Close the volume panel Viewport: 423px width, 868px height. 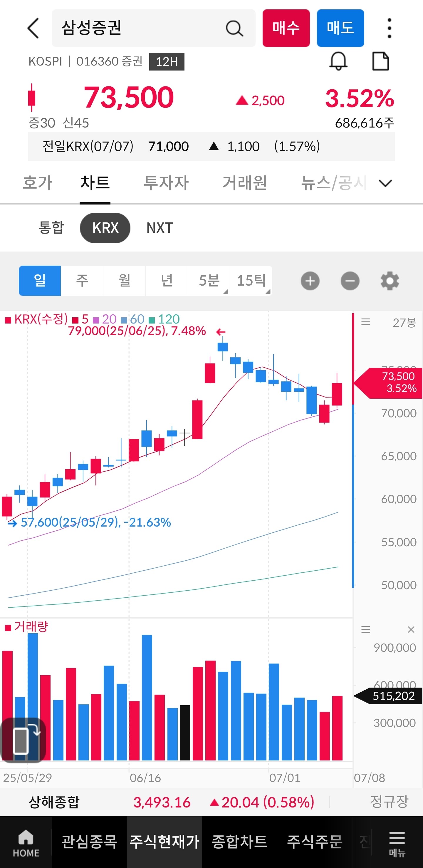[411, 629]
